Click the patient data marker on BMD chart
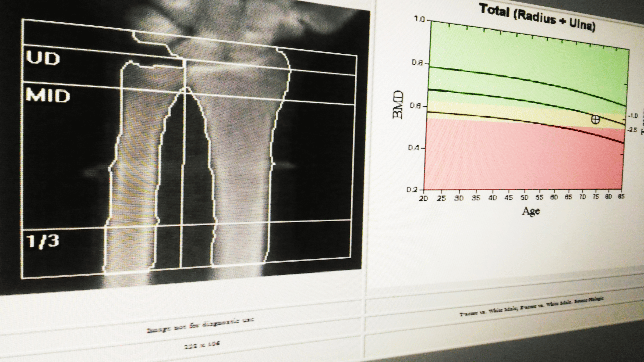The height and width of the screenshot is (362, 644). [x=595, y=119]
